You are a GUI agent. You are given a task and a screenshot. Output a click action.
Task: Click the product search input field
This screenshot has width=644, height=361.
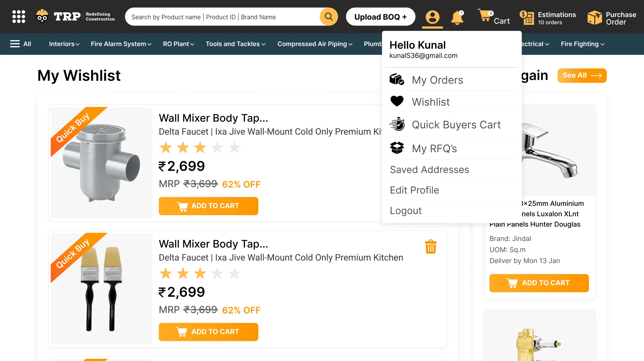tap(222, 17)
